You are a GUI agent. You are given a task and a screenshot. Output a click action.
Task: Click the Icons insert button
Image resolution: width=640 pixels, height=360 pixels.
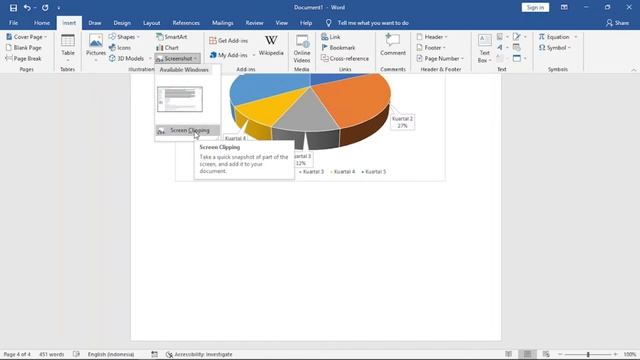tap(120, 48)
